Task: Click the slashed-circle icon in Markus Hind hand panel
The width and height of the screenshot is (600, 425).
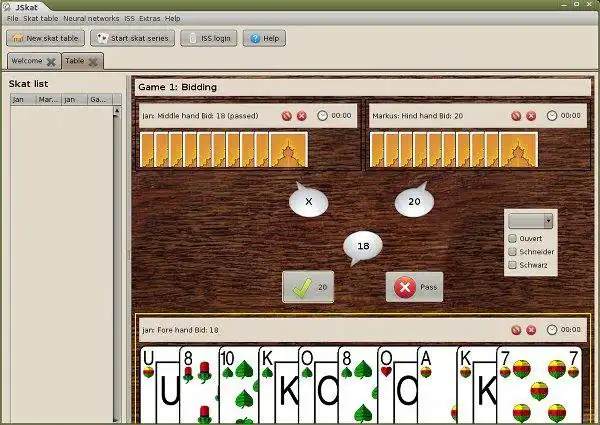Action: (x=516, y=116)
